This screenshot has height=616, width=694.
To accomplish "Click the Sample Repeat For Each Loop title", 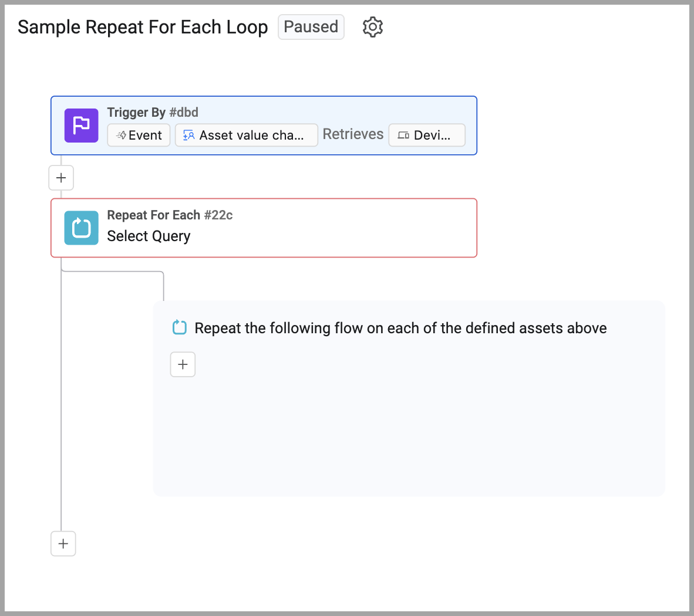I will [x=143, y=26].
